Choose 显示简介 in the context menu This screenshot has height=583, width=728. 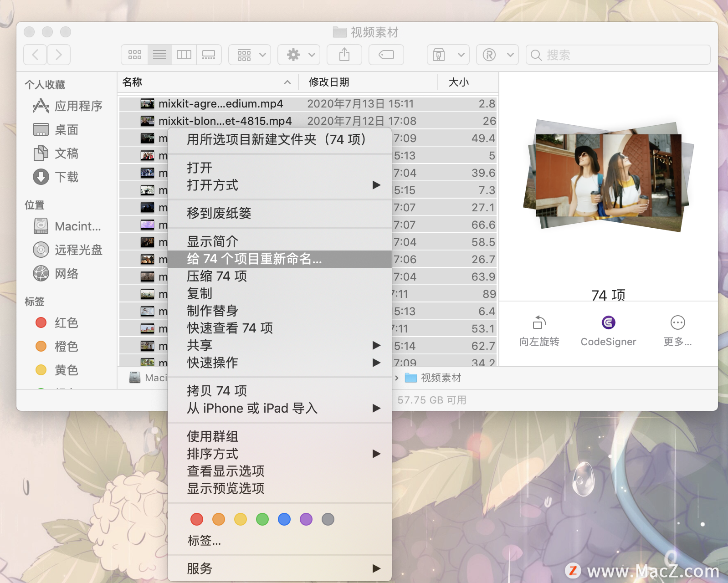(280, 241)
